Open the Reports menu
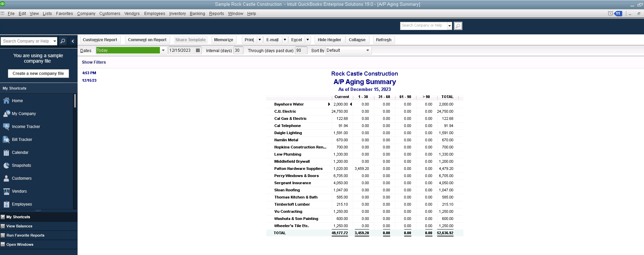 click(216, 14)
